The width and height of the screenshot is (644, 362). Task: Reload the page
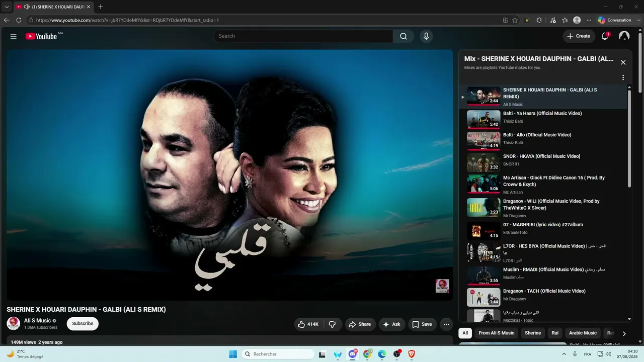(x=19, y=20)
